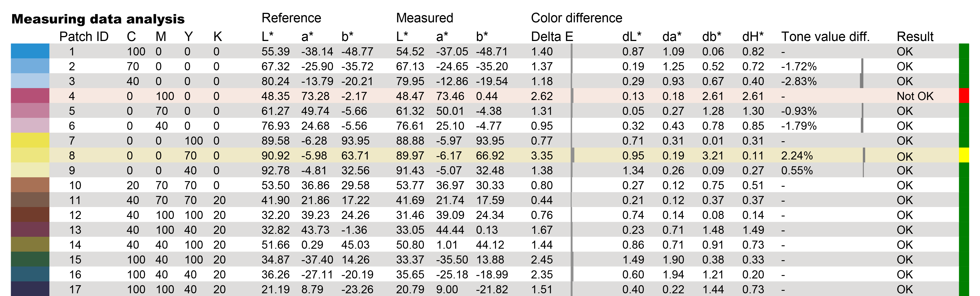
Task: Click the "Measured" group heading
Action: tap(424, 18)
